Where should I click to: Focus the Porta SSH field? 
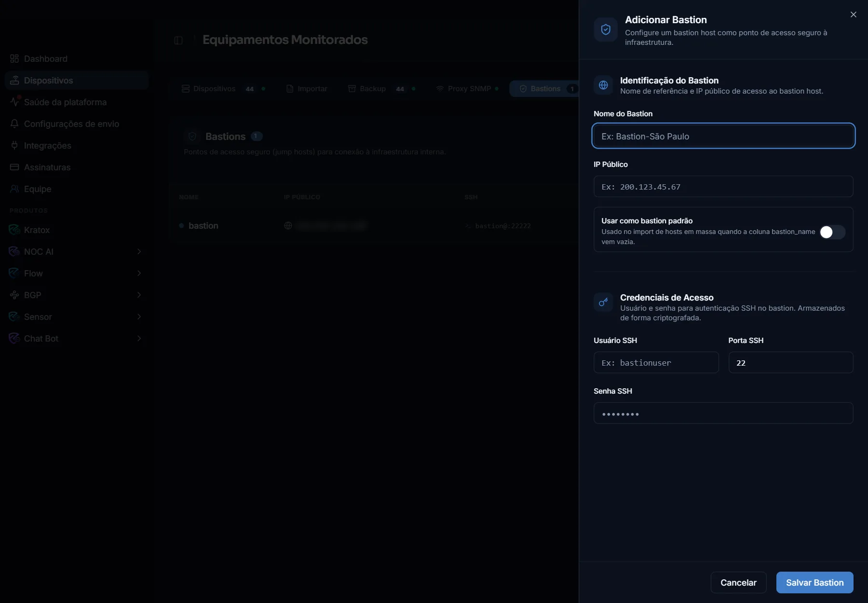tap(790, 362)
